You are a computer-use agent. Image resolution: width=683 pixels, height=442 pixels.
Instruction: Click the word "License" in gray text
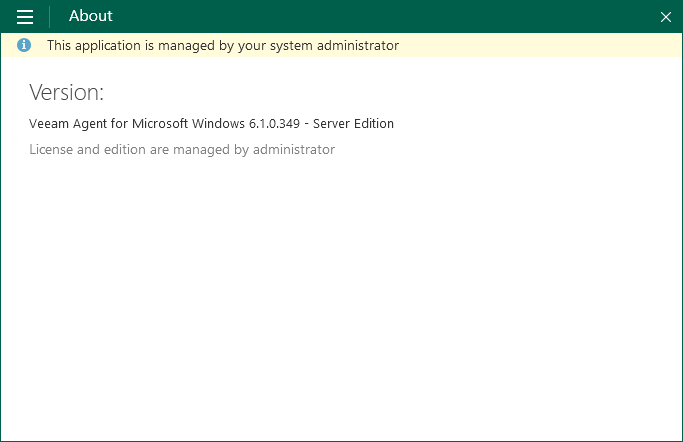51,150
